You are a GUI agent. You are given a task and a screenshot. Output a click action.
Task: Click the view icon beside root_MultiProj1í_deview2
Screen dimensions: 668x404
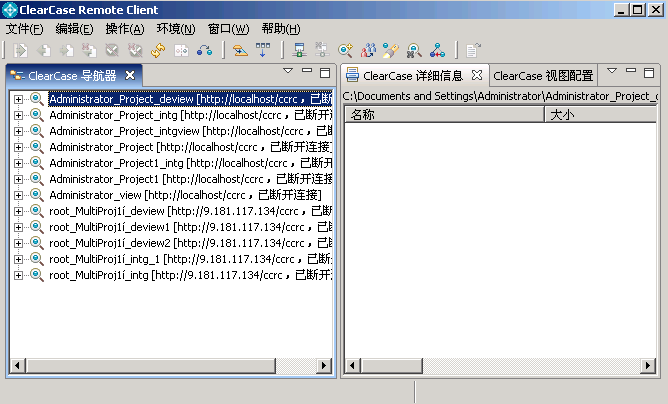(x=37, y=243)
